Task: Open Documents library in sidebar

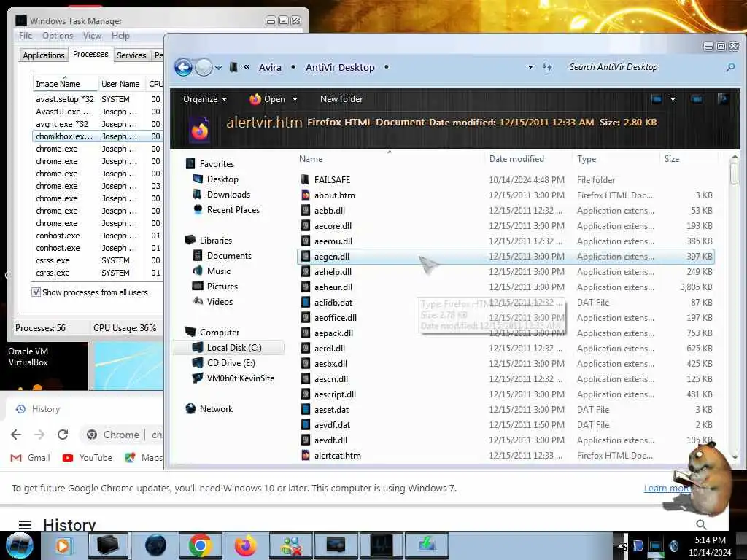Action: [229, 256]
